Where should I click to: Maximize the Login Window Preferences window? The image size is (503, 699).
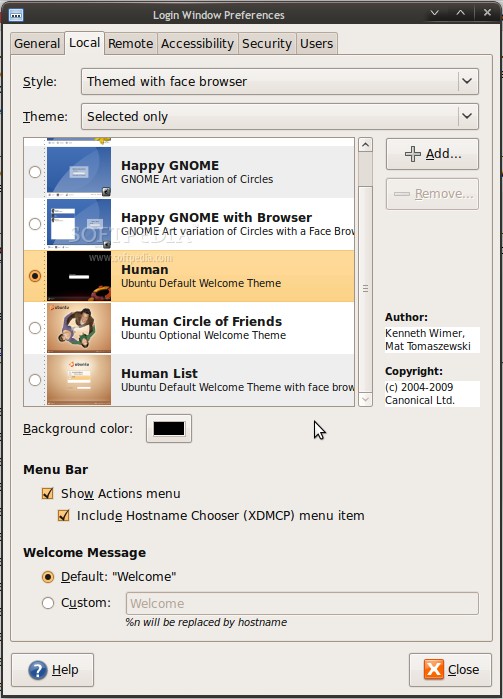point(461,13)
